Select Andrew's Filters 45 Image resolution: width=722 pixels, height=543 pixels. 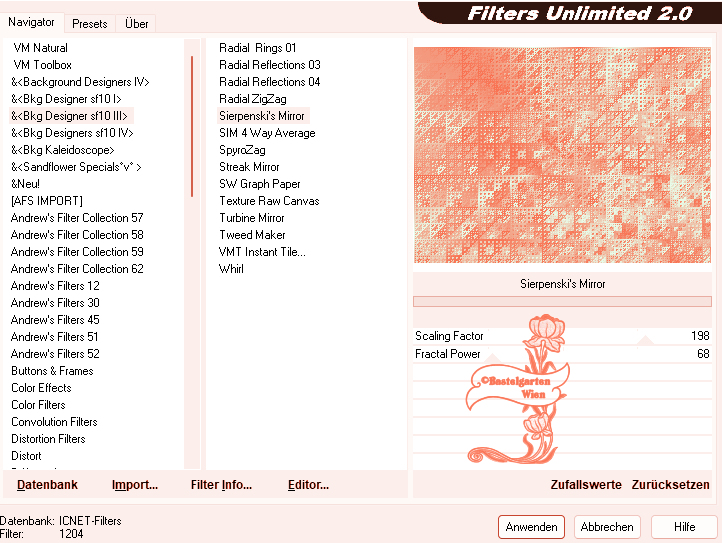[55, 320]
